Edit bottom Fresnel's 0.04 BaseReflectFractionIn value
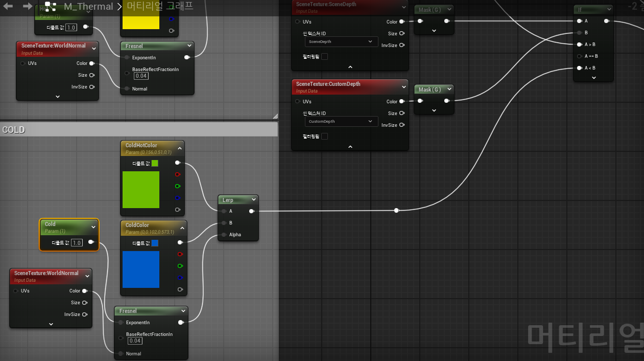 135,341
